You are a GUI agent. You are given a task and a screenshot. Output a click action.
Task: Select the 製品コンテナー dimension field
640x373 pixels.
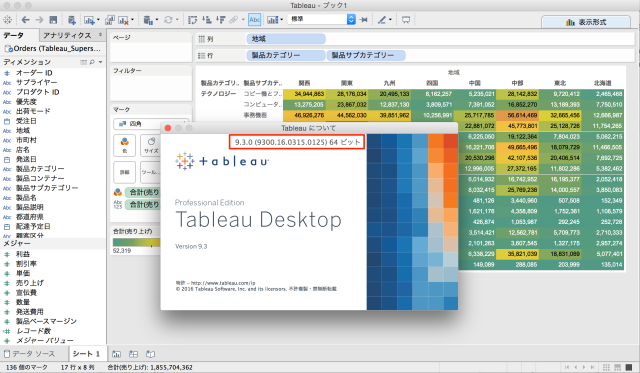[40, 178]
